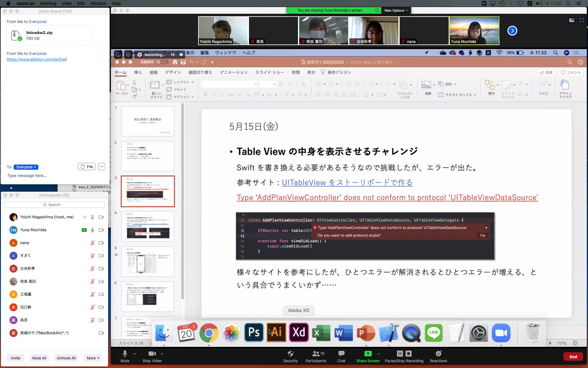Image resolution: width=588 pixels, height=368 pixels.
Task: Click the three-dots chat options button
Action: tap(102, 167)
